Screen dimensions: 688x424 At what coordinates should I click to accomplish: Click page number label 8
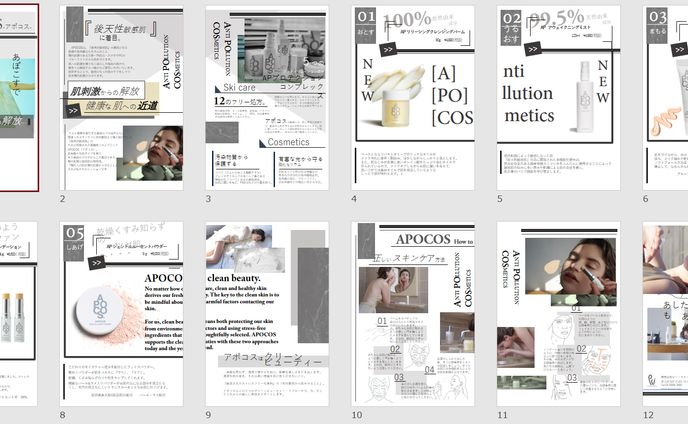tap(62, 415)
